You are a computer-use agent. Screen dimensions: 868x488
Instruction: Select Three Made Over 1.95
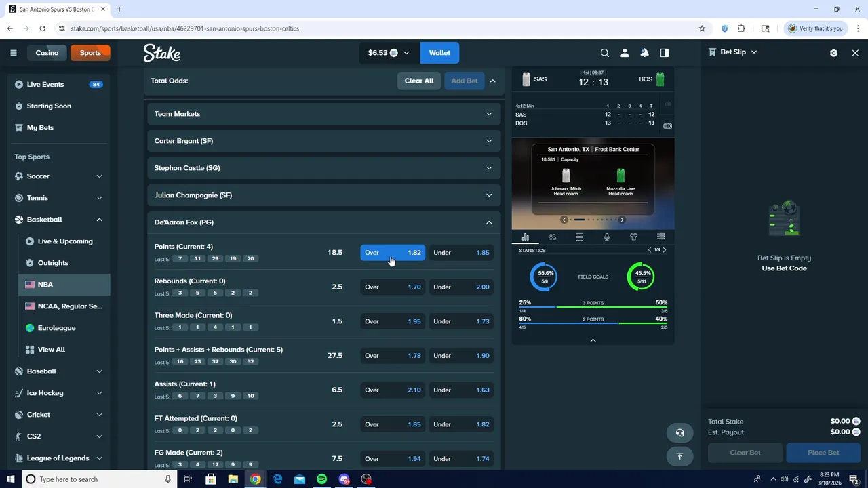[393, 321]
